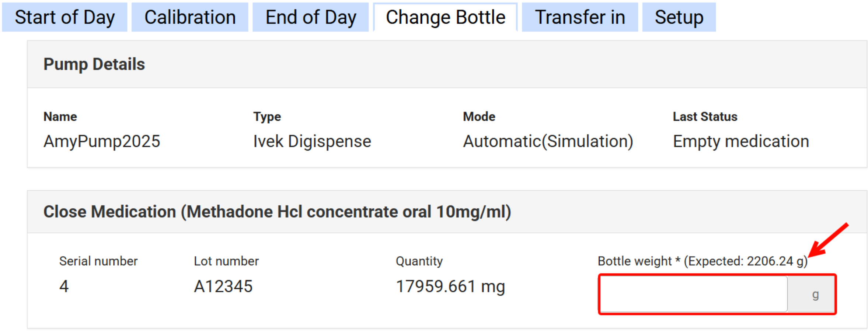Click the Empty medication status text
The width and height of the screenshot is (868, 332).
point(741,141)
